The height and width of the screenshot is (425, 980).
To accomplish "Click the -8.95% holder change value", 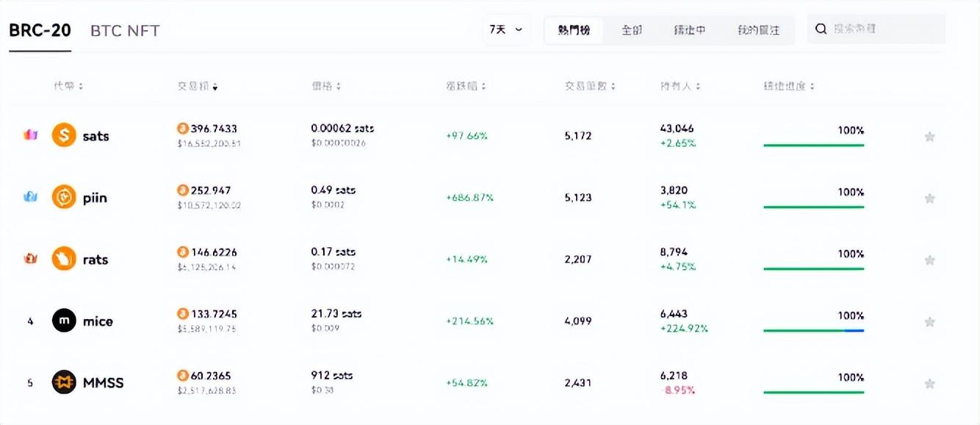I will 677,390.
